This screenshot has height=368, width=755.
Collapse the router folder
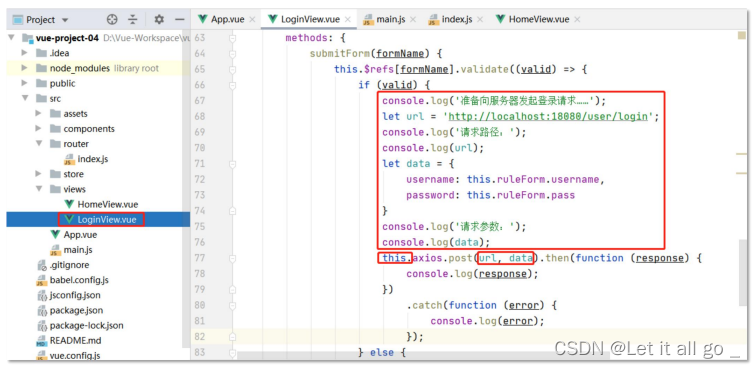coord(39,144)
